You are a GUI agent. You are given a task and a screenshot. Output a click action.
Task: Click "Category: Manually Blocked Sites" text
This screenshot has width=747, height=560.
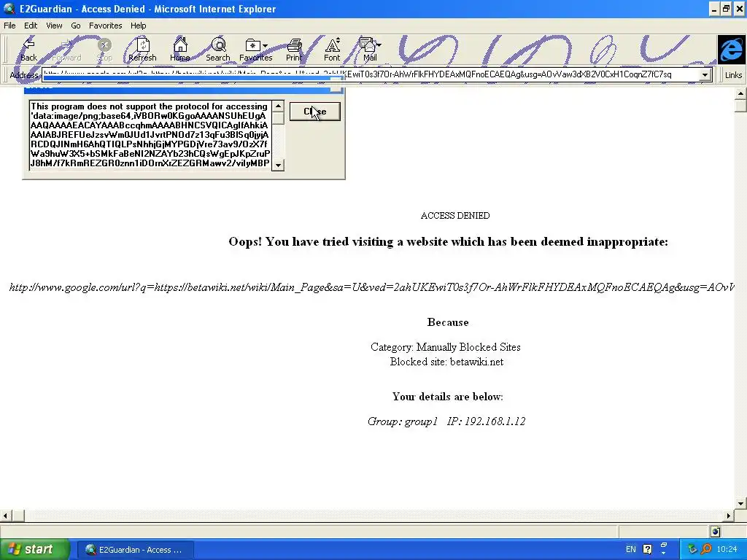[446, 347]
